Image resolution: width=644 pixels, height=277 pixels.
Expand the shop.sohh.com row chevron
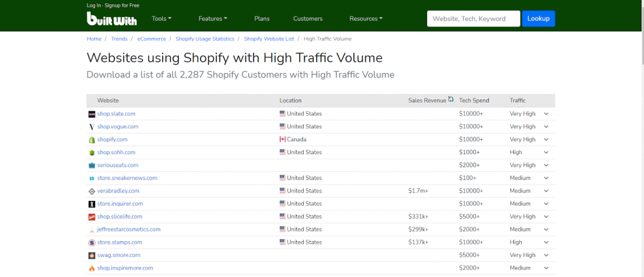click(x=547, y=152)
